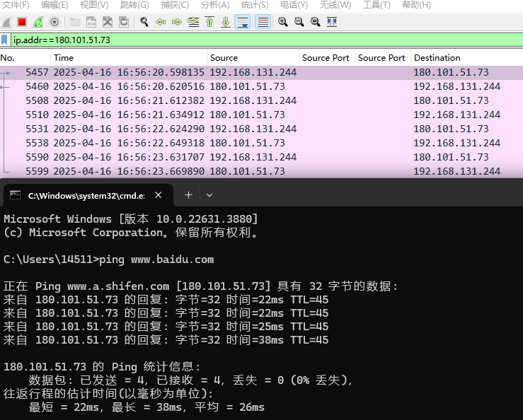Toggle auto-scroll during live capture
The height and width of the screenshot is (420, 523).
(x=243, y=23)
